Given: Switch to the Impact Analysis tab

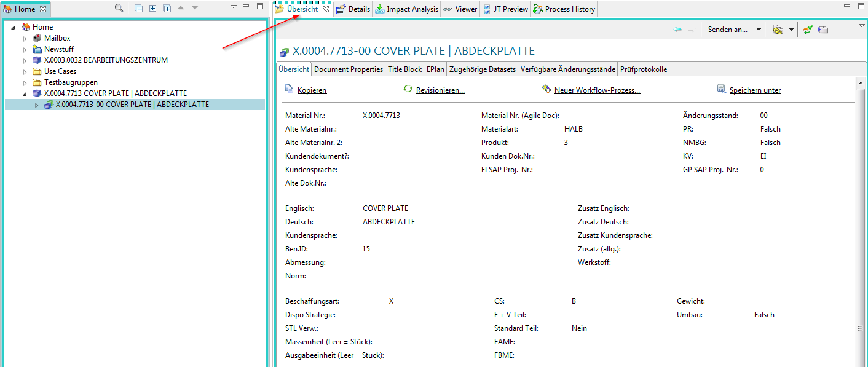Looking at the screenshot, I should [x=406, y=9].
